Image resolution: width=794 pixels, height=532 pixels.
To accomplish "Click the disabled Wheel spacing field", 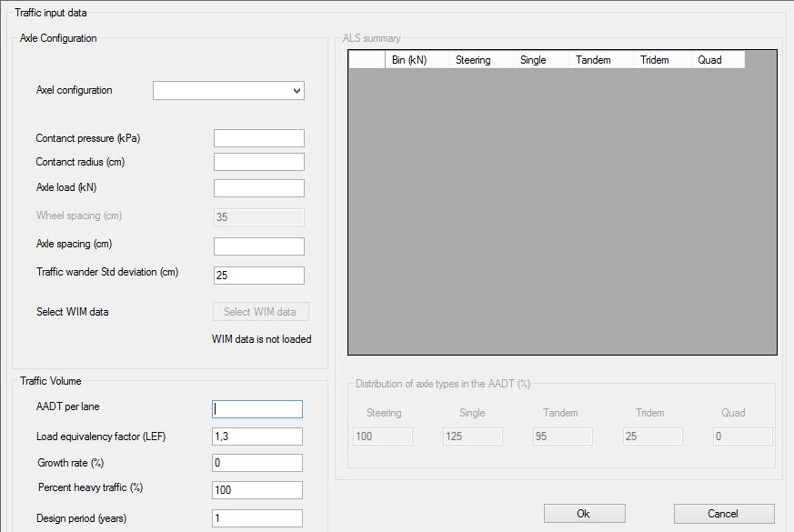I will pyautogui.click(x=259, y=217).
